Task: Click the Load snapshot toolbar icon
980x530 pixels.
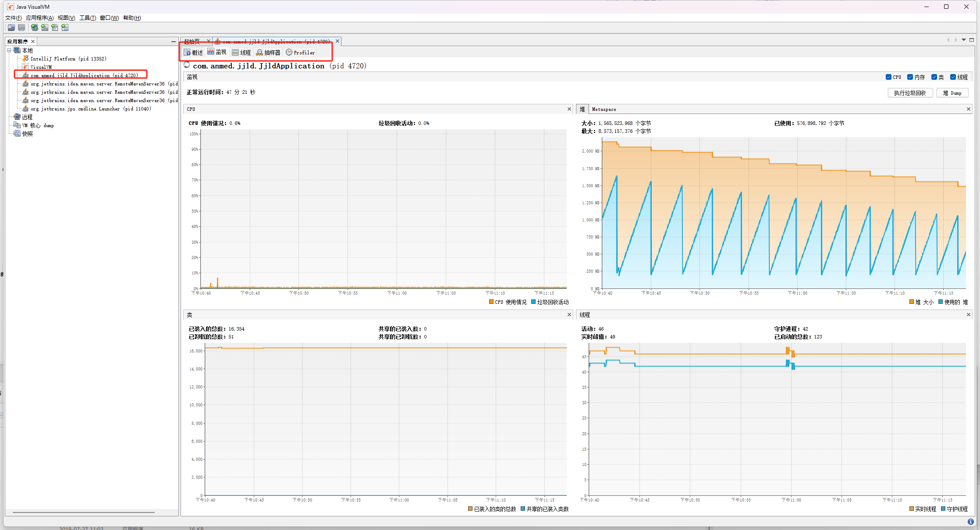Action: (11, 28)
